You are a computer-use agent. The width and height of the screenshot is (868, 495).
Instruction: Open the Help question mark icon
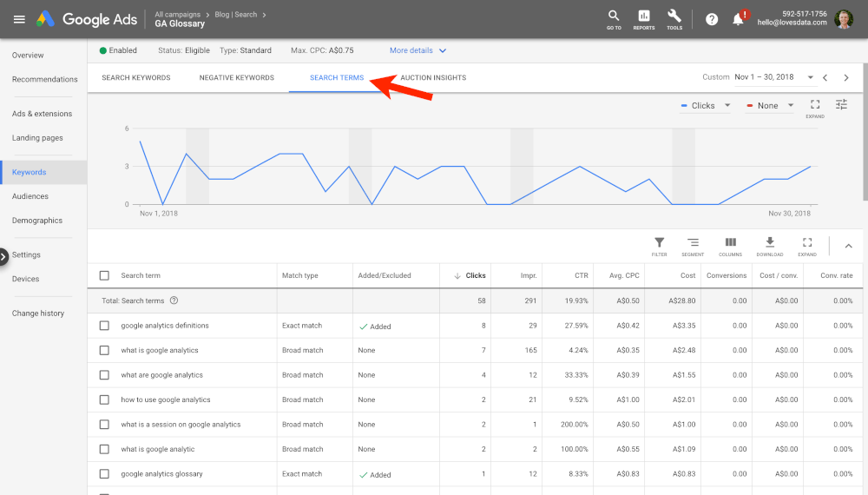click(x=712, y=19)
